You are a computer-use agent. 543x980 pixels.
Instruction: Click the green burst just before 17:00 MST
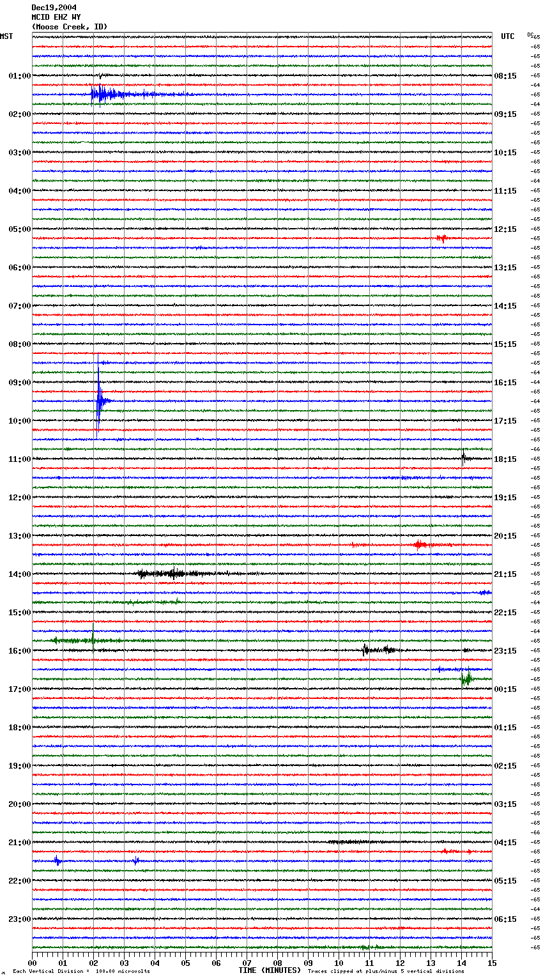(x=466, y=678)
